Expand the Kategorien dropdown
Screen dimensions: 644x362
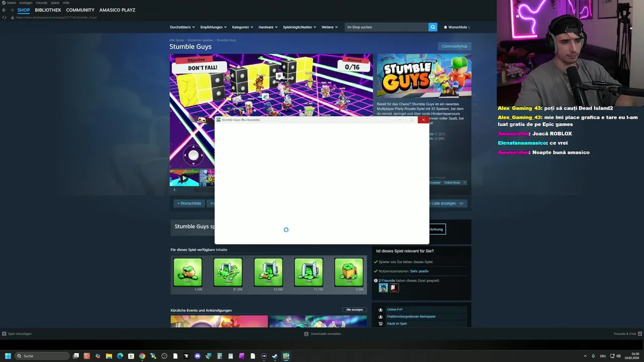[243, 27]
